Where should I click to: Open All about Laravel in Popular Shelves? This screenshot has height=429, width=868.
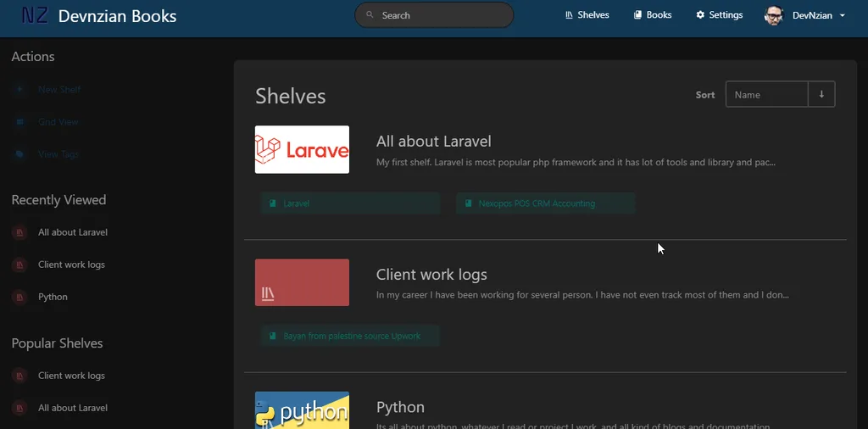click(73, 408)
